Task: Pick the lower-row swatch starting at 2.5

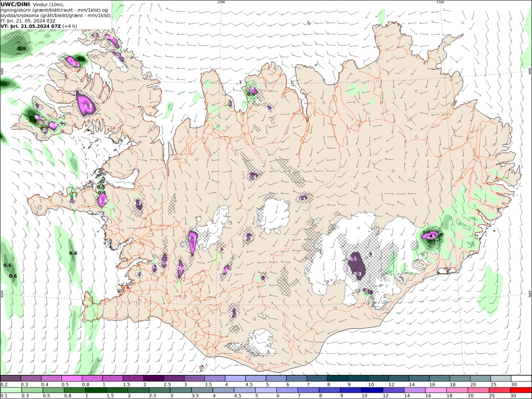Action: click(159, 390)
